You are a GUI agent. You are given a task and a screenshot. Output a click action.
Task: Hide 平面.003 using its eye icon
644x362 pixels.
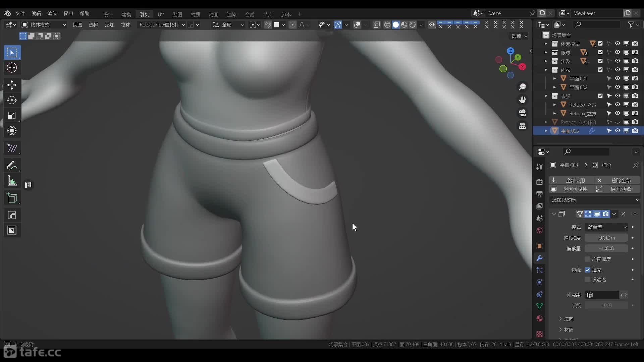click(618, 131)
